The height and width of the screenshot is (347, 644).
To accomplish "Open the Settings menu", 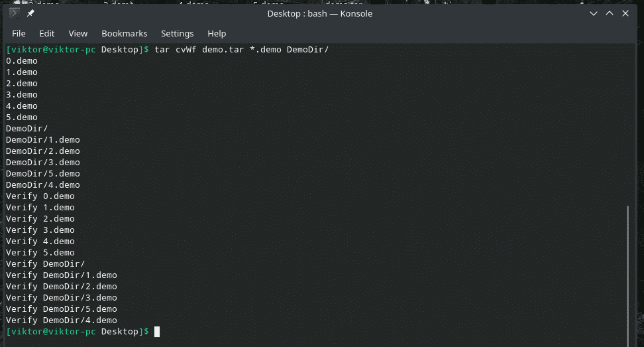I will (177, 33).
